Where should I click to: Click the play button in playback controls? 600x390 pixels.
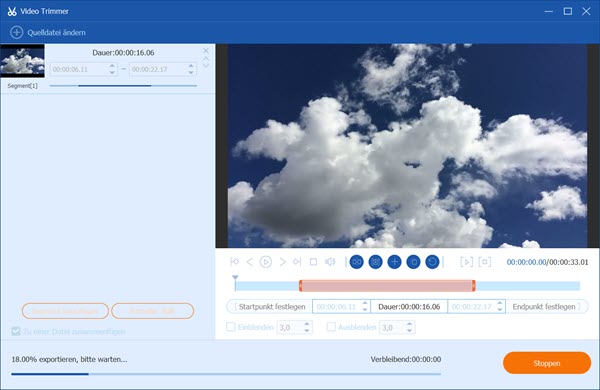(x=266, y=262)
